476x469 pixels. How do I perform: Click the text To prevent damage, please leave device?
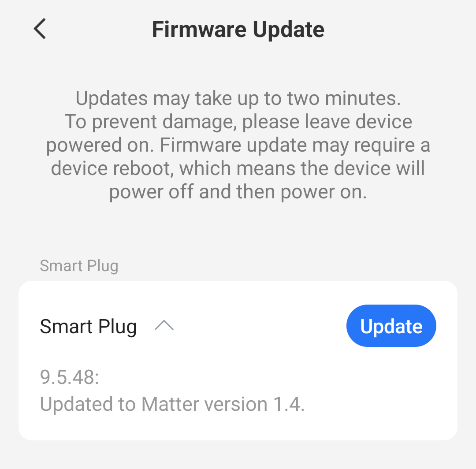[238, 122]
